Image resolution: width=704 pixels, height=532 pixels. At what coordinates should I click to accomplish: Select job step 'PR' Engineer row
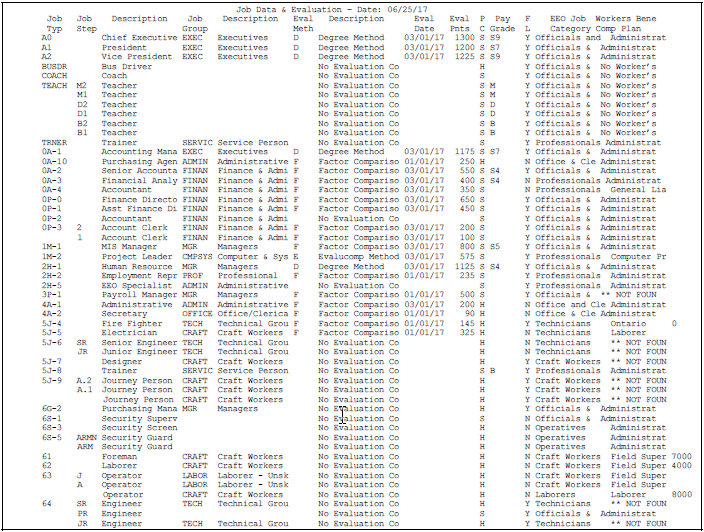pos(82,514)
